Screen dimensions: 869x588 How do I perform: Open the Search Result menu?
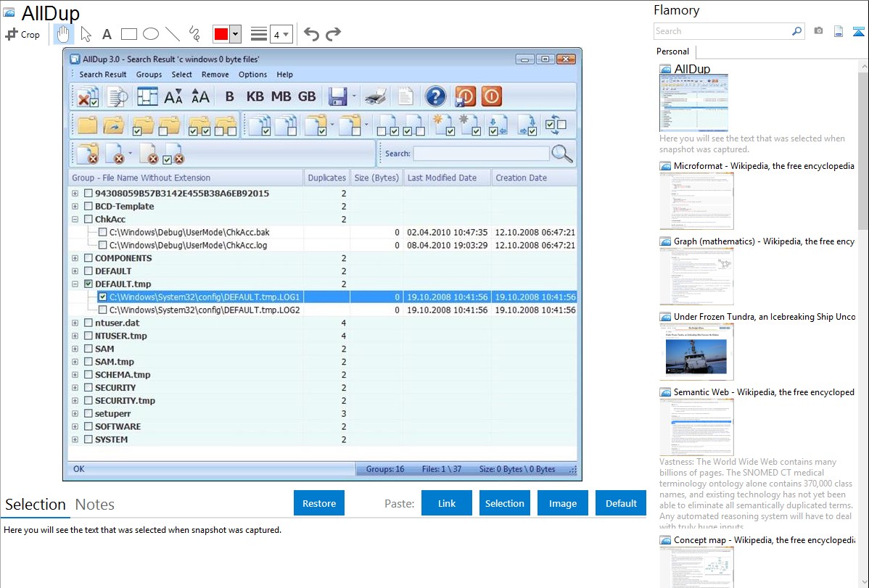(x=102, y=75)
